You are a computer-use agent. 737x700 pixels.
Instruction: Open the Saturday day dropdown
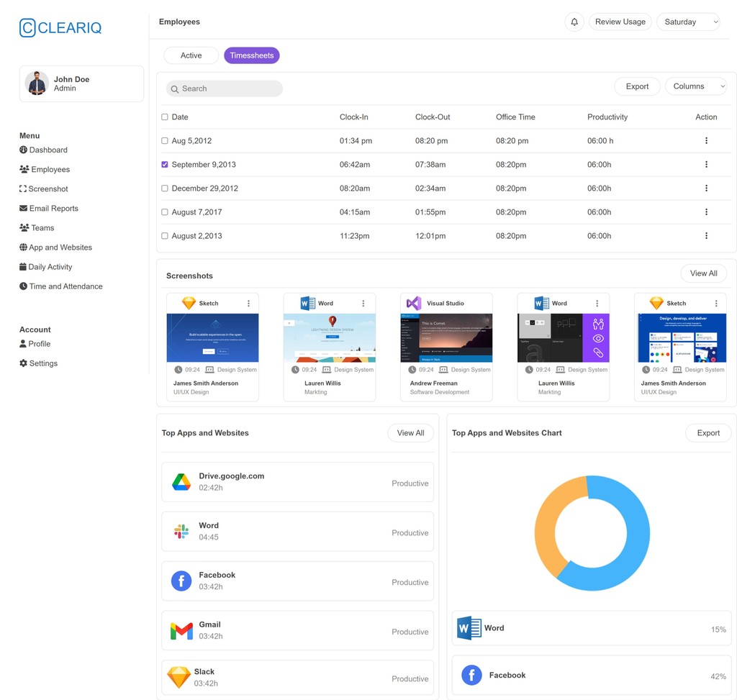click(x=688, y=22)
